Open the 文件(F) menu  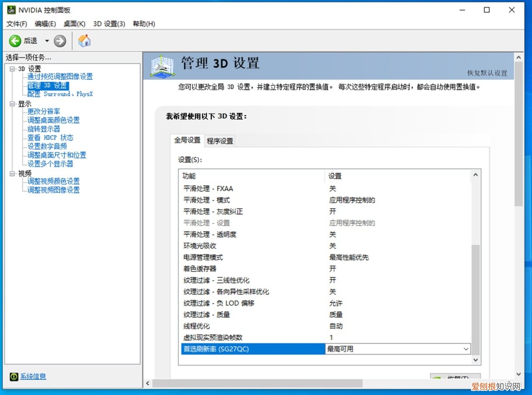[x=17, y=24]
